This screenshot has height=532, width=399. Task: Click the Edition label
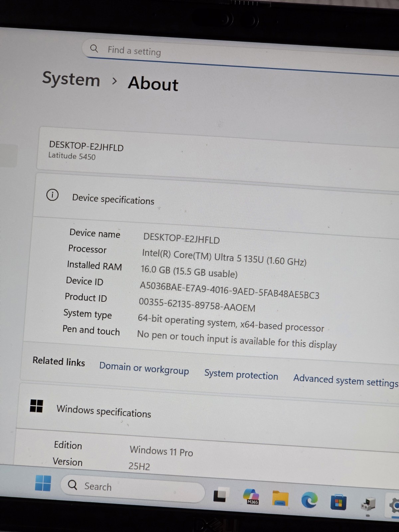[68, 445]
